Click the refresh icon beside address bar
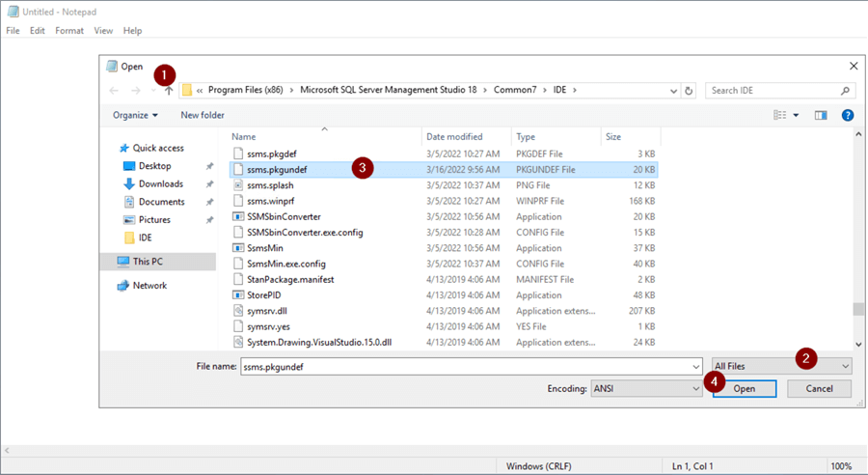The width and height of the screenshot is (868, 475). click(689, 91)
